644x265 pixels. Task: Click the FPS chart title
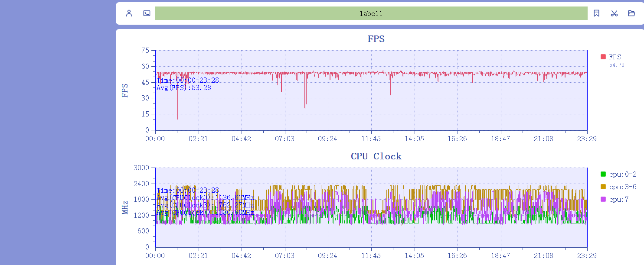(x=376, y=39)
